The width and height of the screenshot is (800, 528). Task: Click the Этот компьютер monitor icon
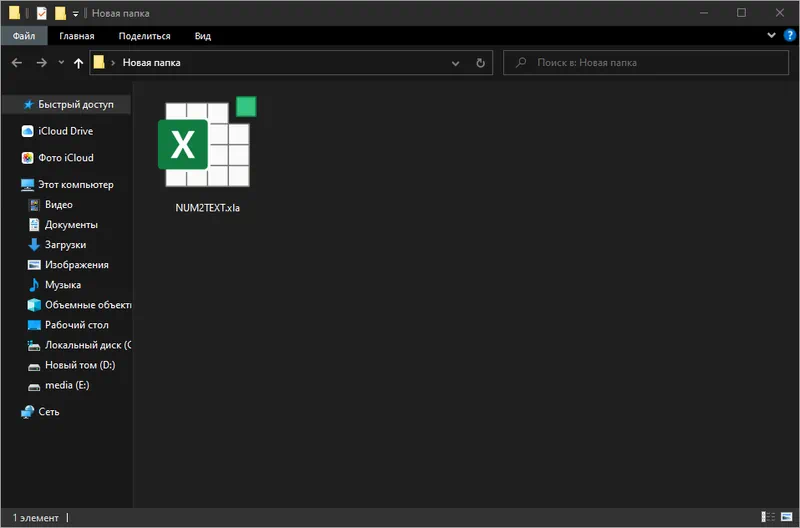pyautogui.click(x=28, y=185)
